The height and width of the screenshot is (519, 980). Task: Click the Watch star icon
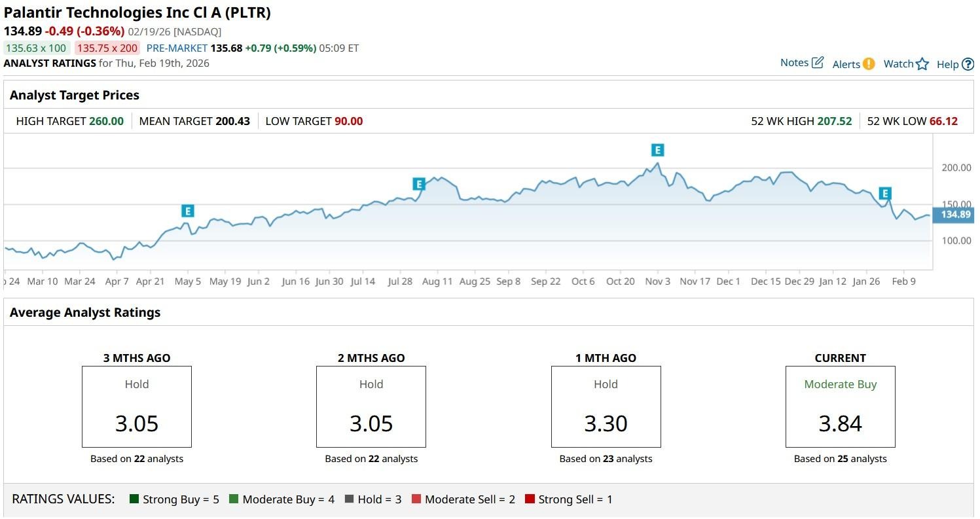pyautogui.click(x=922, y=63)
